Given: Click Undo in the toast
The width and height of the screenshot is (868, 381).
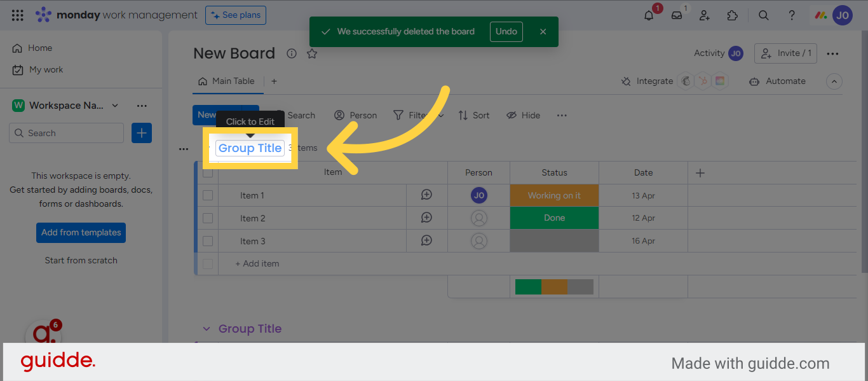Looking at the screenshot, I should point(506,32).
